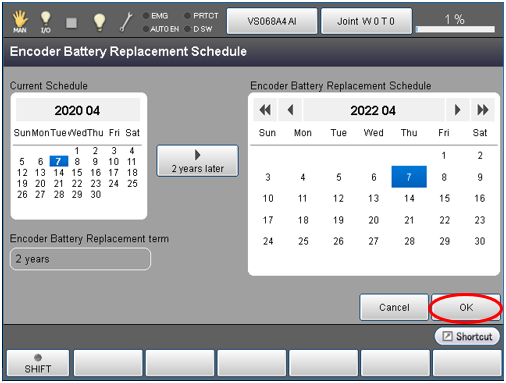506x383 pixels.
Task: Click the blank function key next to SHIFT
Action: (x=108, y=363)
